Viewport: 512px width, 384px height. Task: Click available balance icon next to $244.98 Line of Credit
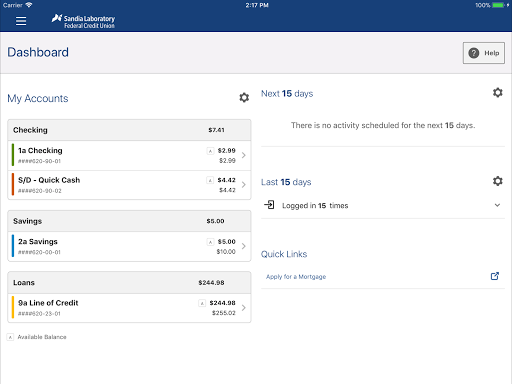click(x=202, y=303)
